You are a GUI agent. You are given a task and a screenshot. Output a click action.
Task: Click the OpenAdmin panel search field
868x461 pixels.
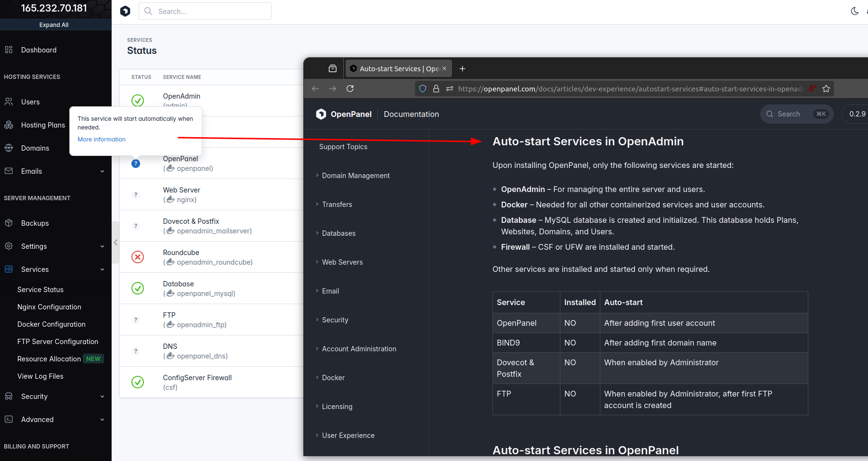[x=205, y=11]
